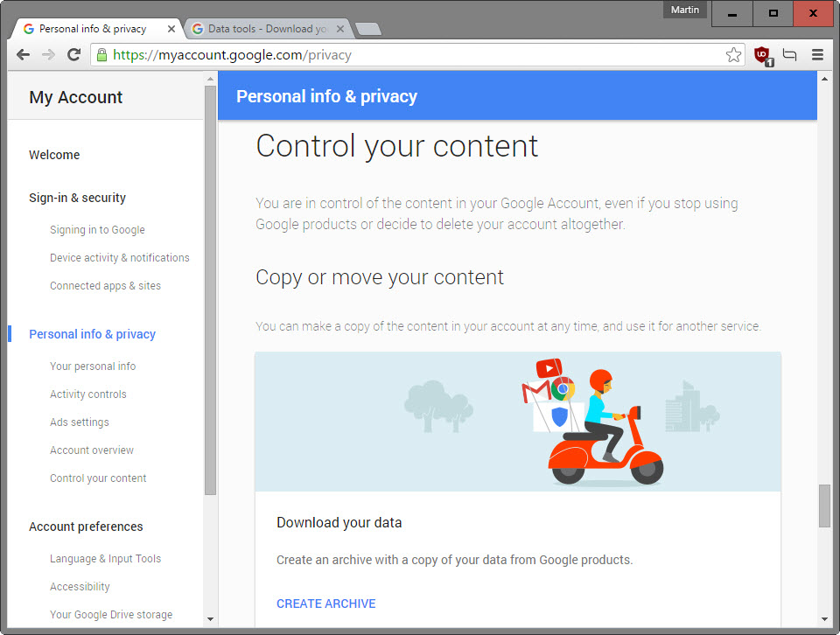The image size is (840, 635).
Task: Open Welcome in the sidebar
Action: tap(54, 155)
